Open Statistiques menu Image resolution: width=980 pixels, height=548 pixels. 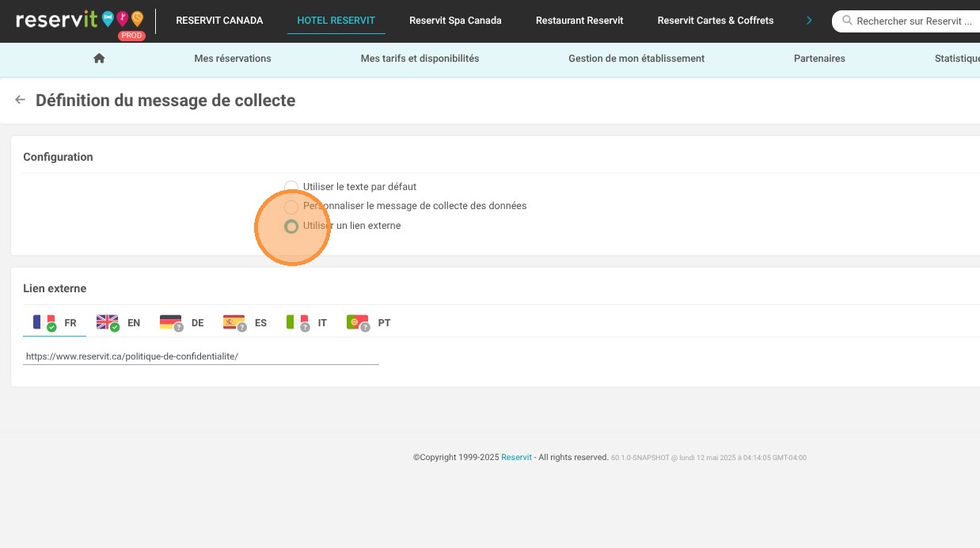click(957, 59)
